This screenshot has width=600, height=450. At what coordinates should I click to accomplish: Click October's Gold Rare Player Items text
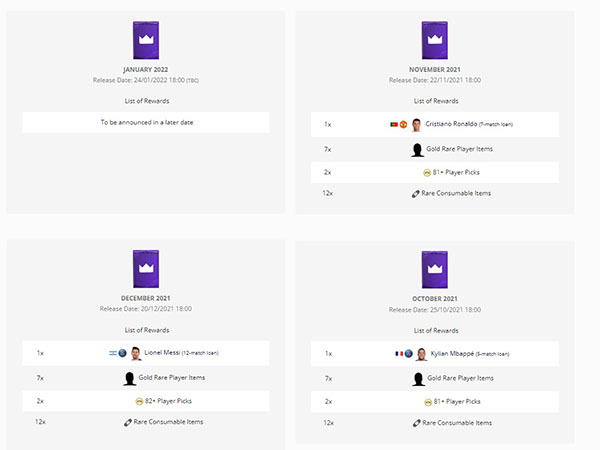(460, 378)
